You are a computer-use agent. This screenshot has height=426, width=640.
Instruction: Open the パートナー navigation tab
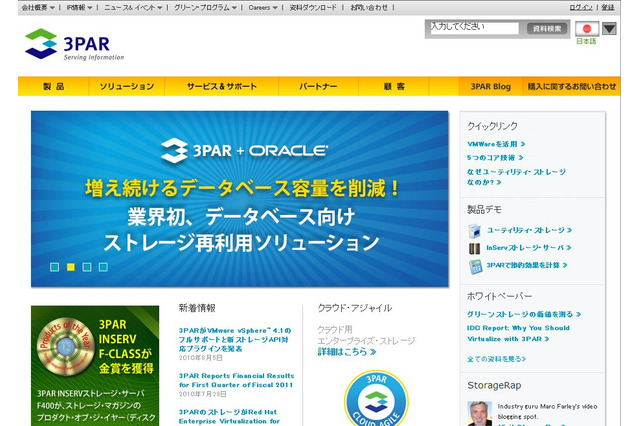click(318, 86)
